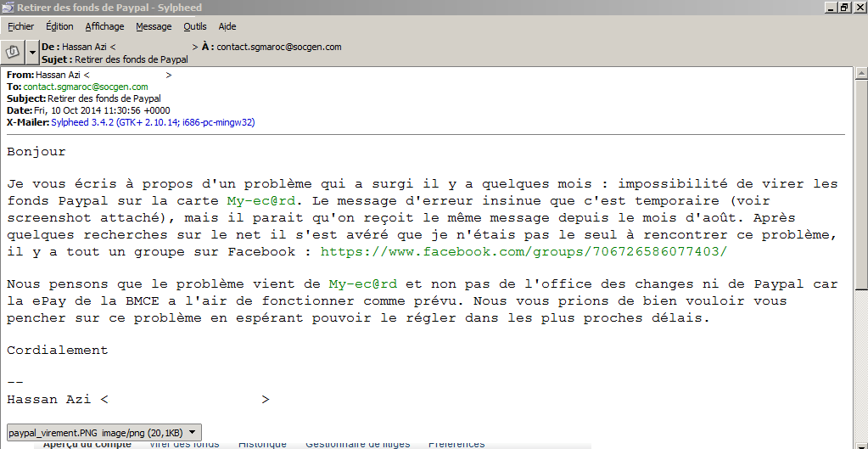Click the À recipient address in top header
The width and height of the screenshot is (868, 449).
tap(279, 47)
